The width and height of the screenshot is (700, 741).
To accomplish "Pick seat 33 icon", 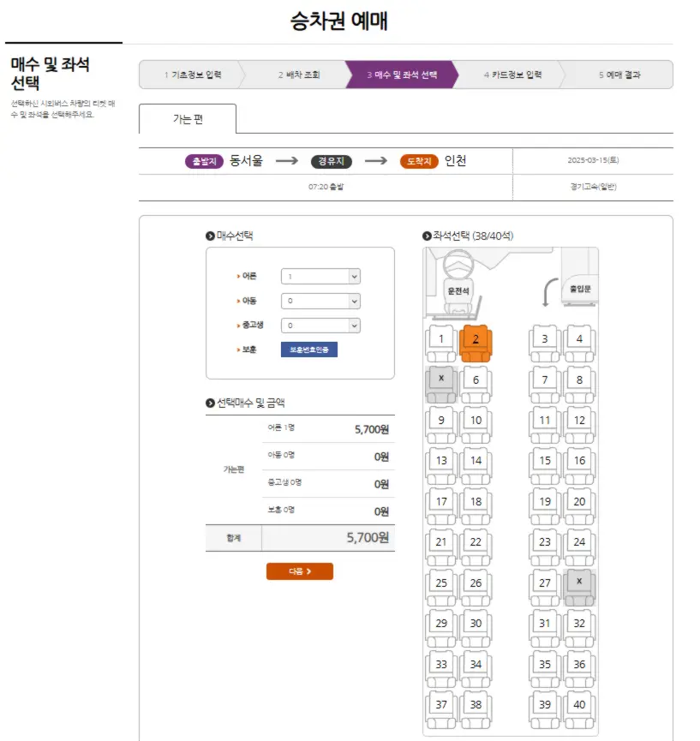I will click(x=441, y=668).
